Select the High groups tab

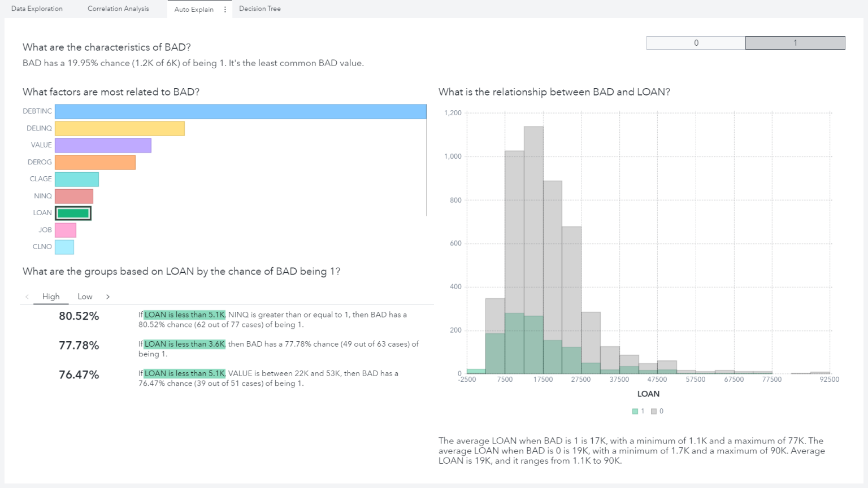[51, 297]
